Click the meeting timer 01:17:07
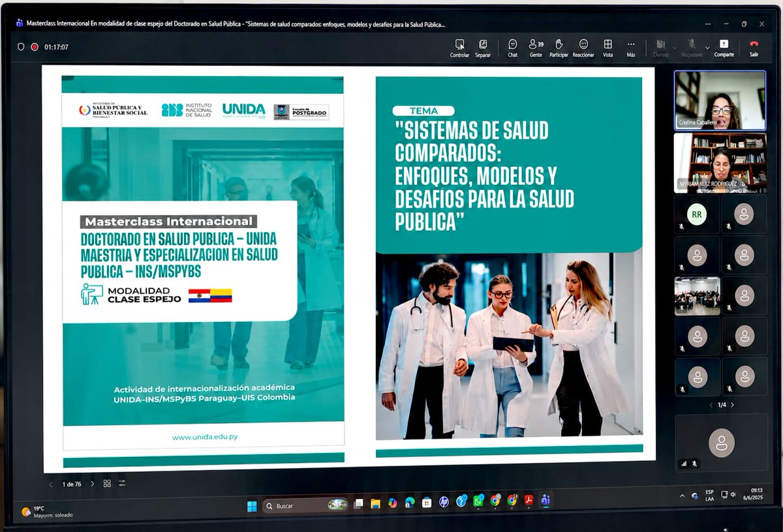Image resolution: width=783 pixels, height=532 pixels. (x=56, y=47)
